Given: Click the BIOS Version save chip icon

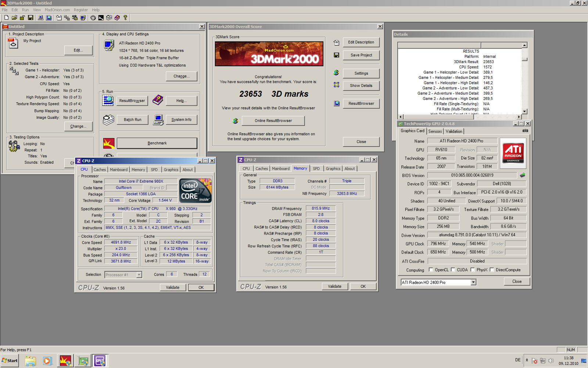Looking at the screenshot, I should click(522, 175).
